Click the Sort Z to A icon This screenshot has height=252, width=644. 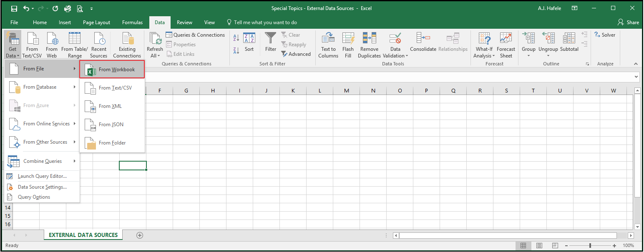point(236,51)
